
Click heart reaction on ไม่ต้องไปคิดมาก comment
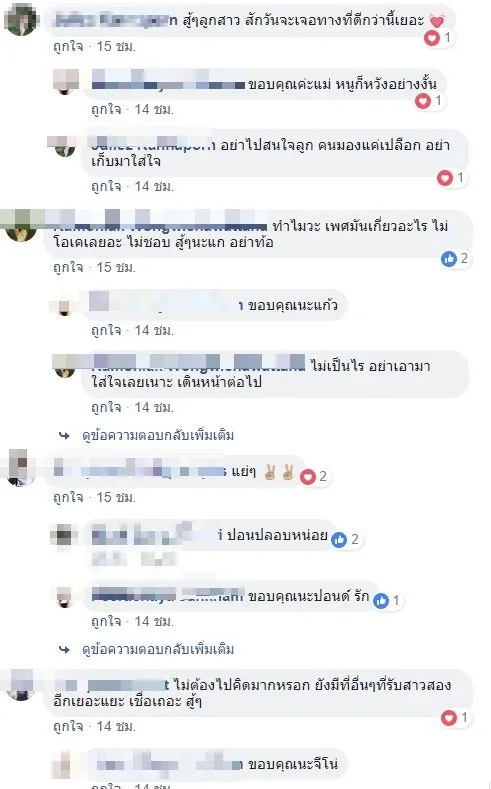449,718
